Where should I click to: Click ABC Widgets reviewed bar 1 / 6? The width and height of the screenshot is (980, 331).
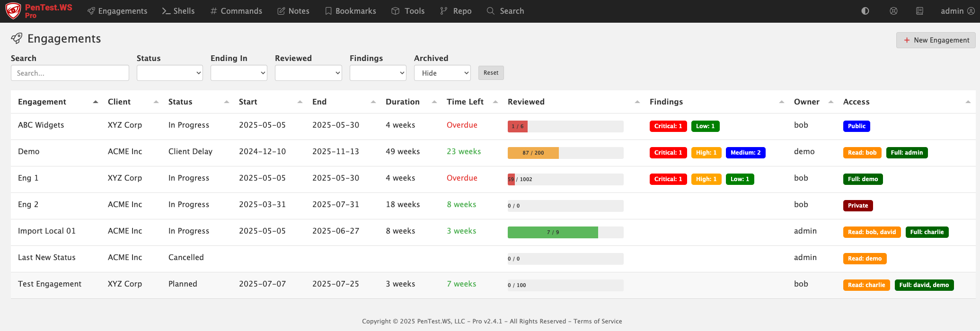[x=565, y=126]
